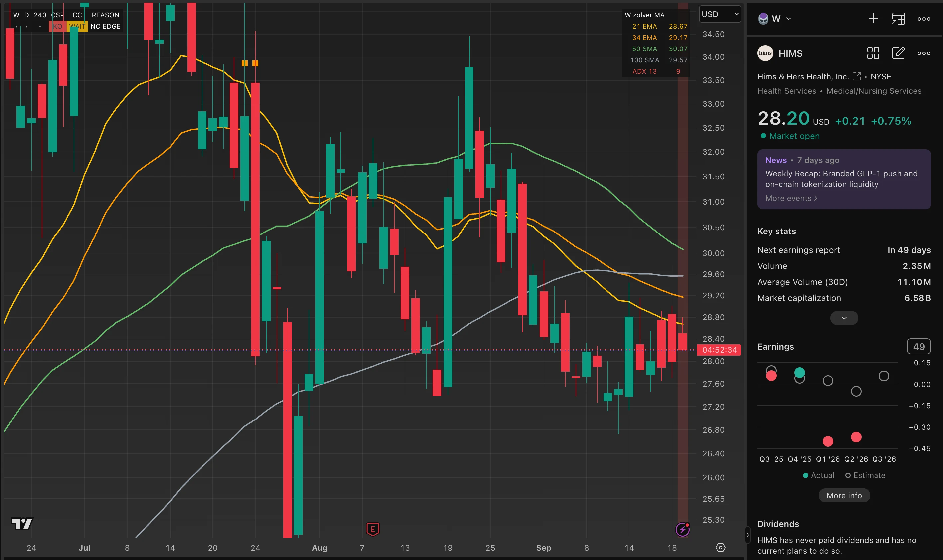This screenshot has width=943, height=560.
Task: Open chart settings hexagon icon
Action: (720, 548)
